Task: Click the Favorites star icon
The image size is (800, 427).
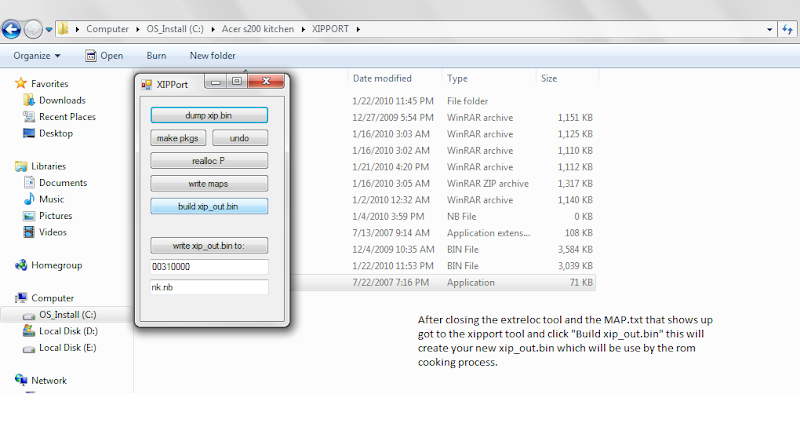Action: pos(20,83)
